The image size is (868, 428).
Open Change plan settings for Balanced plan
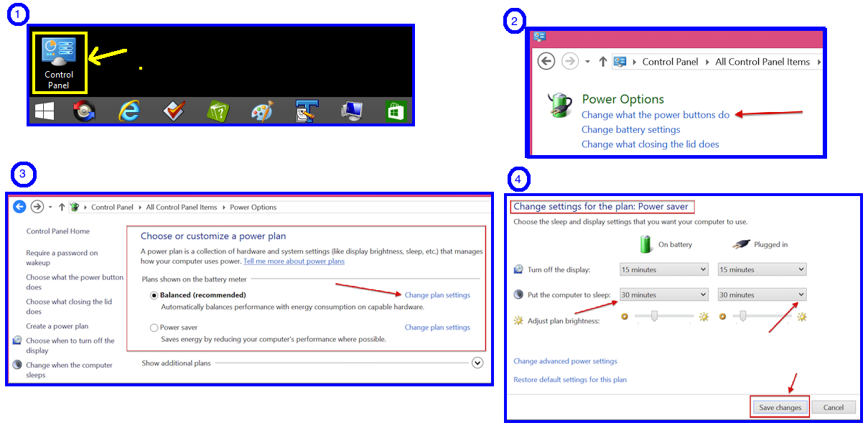coord(437,295)
